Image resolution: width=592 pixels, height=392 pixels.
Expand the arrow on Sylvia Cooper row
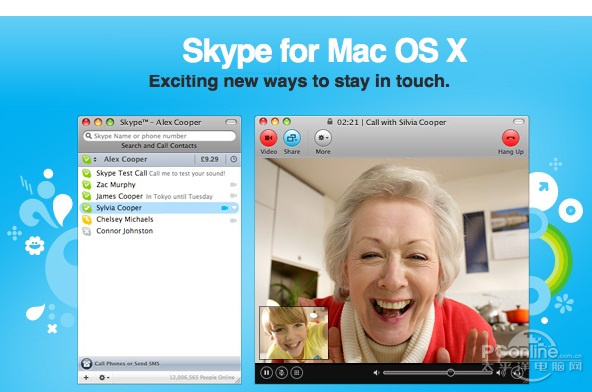[234, 208]
